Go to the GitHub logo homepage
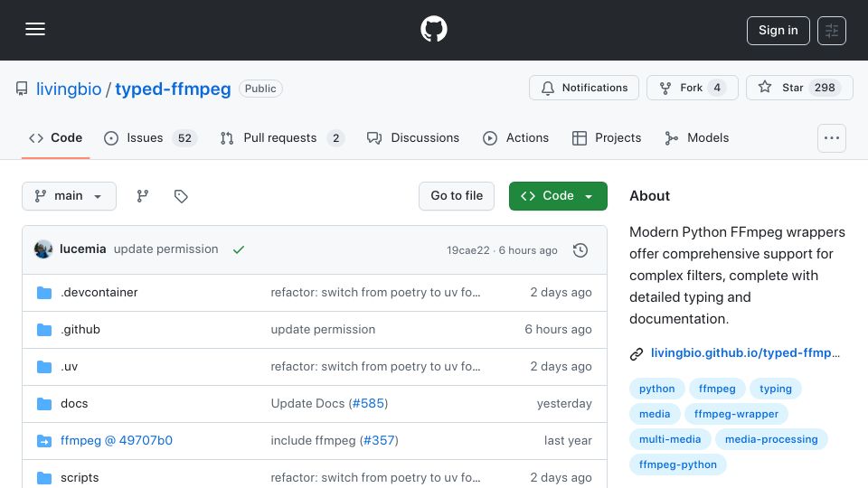 [433, 29]
